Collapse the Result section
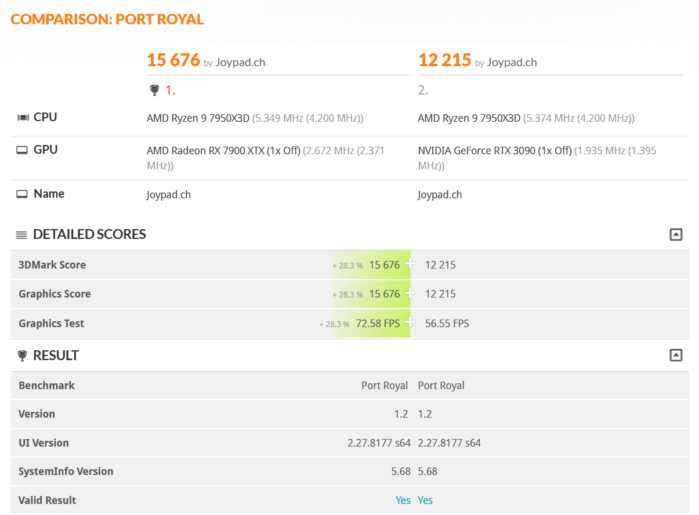Image resolution: width=699 pixels, height=515 pixels. click(x=676, y=355)
